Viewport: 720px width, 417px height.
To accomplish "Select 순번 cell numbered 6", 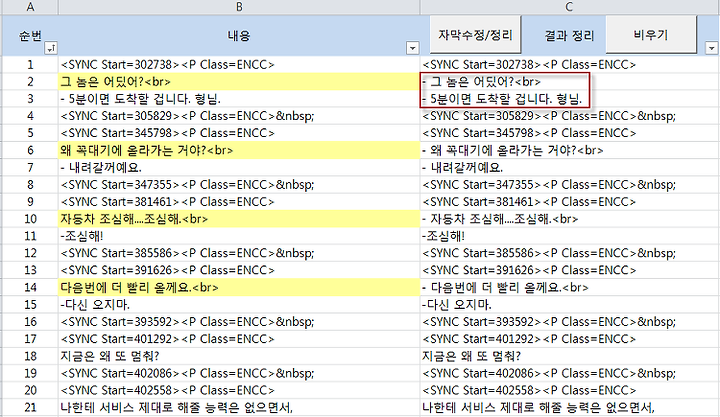I will point(30,150).
